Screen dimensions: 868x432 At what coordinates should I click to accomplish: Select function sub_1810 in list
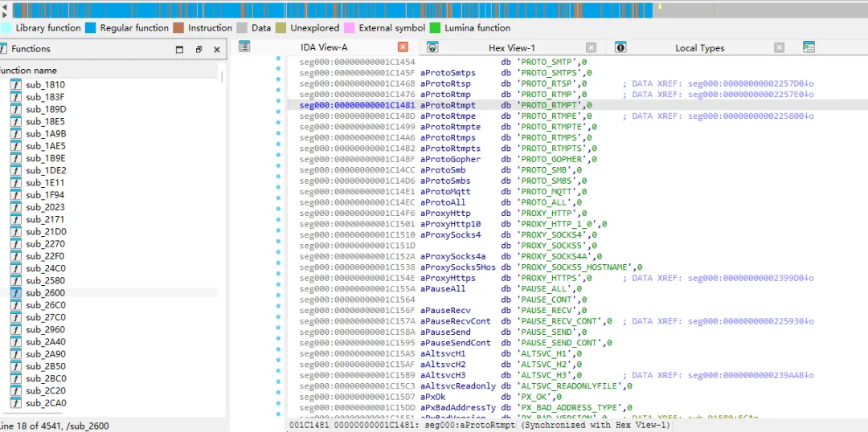point(45,84)
